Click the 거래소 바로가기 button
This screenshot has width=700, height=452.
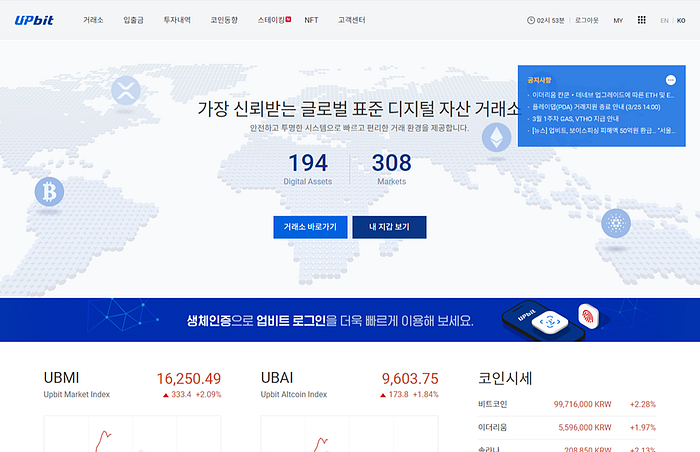(x=310, y=227)
